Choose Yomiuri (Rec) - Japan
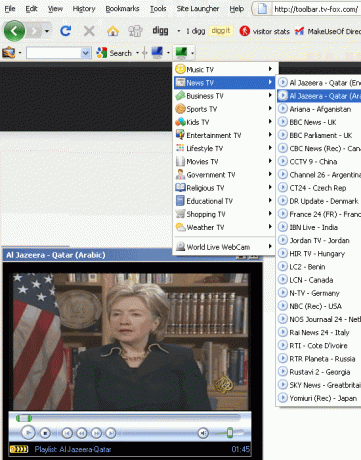 (x=319, y=398)
